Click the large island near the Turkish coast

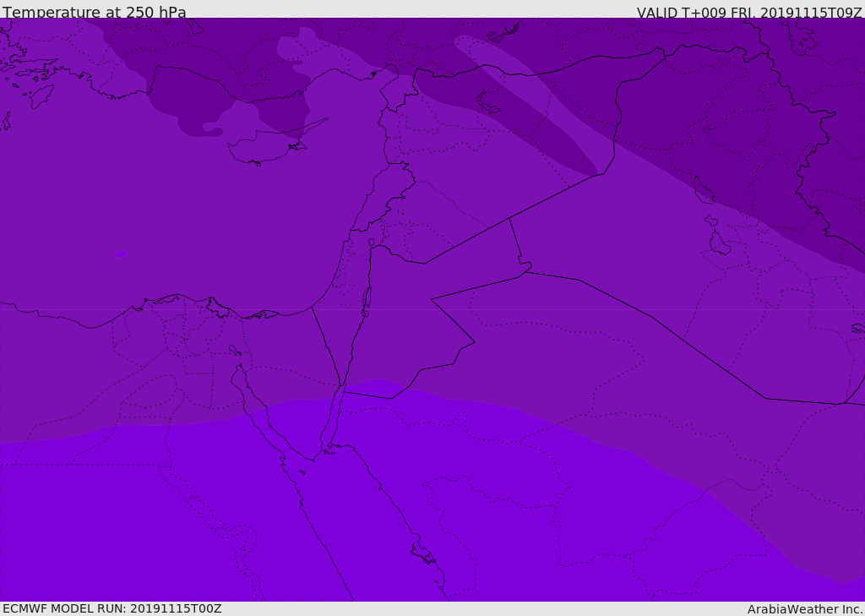tap(42, 96)
